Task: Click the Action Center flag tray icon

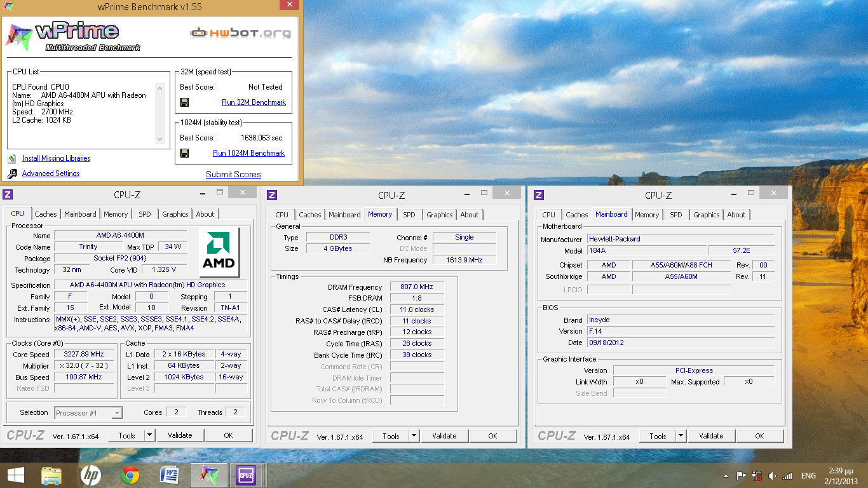Action: point(741,476)
